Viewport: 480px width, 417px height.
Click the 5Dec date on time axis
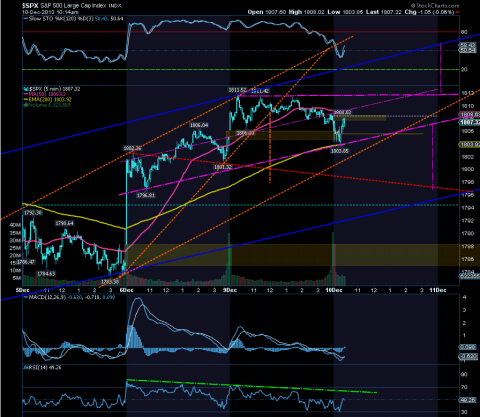pyautogui.click(x=23, y=290)
